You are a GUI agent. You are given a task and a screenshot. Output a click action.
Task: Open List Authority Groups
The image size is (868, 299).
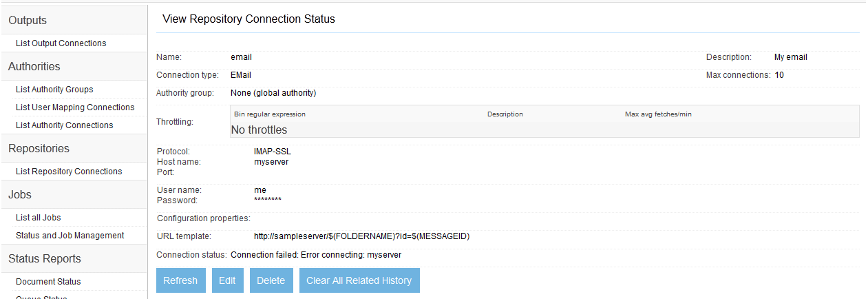[x=54, y=90]
